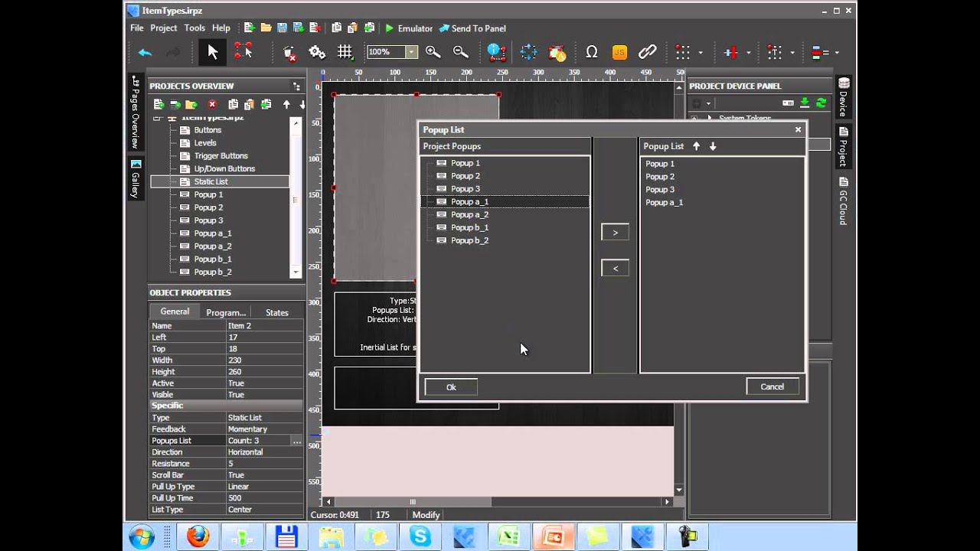Click the red delete icon in Projects Overview
Viewport: 980px width, 551px height.
[212, 104]
